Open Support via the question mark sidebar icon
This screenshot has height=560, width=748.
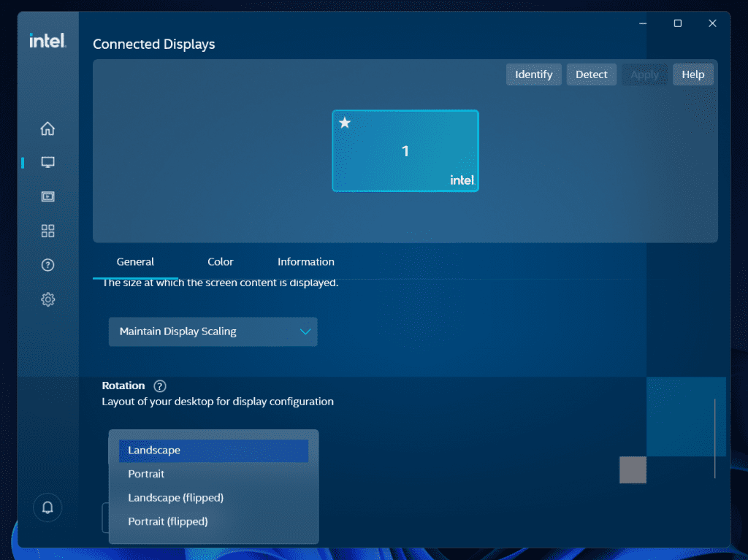pyautogui.click(x=47, y=265)
